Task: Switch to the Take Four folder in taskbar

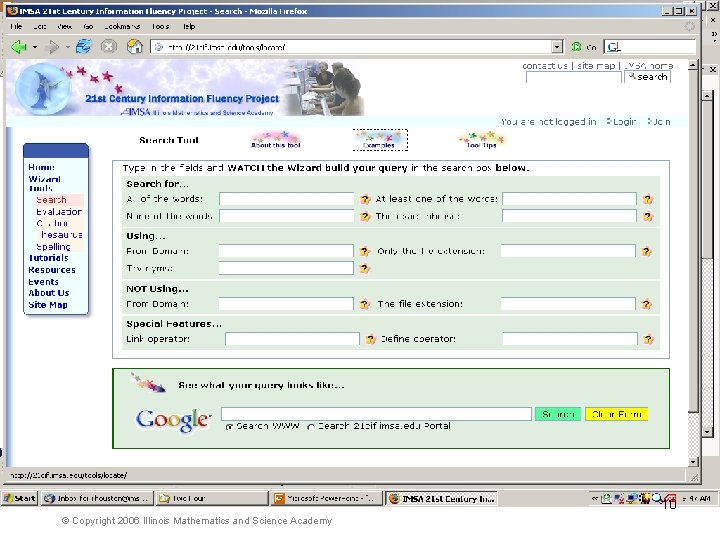Action: point(212,498)
